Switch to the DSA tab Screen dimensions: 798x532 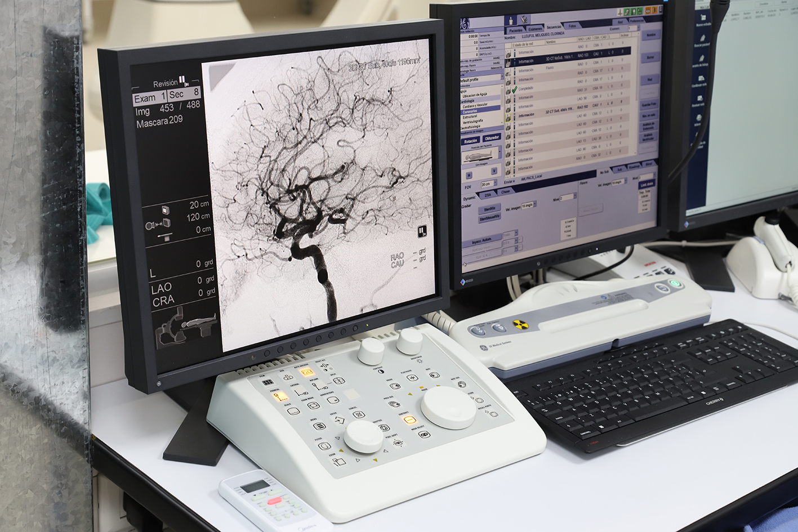point(487,195)
